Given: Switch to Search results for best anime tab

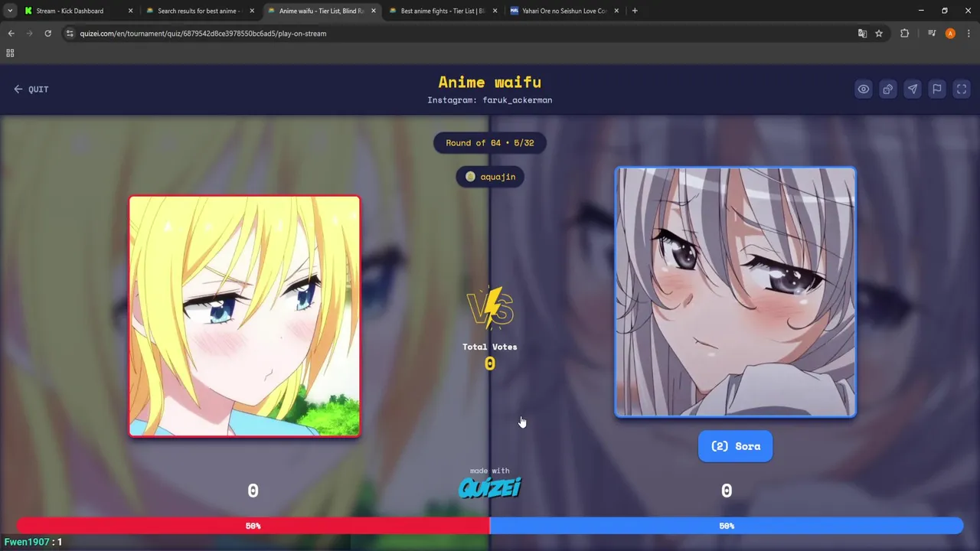Looking at the screenshot, I should click(198, 11).
